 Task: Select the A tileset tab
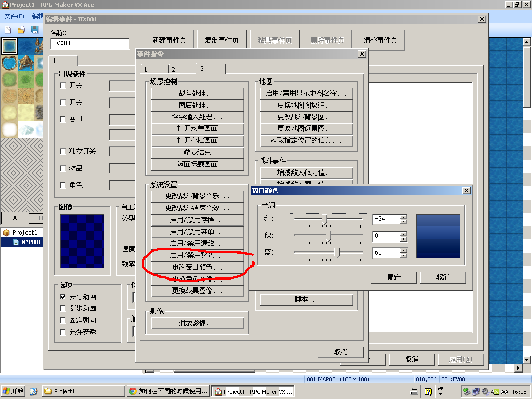coord(15,218)
